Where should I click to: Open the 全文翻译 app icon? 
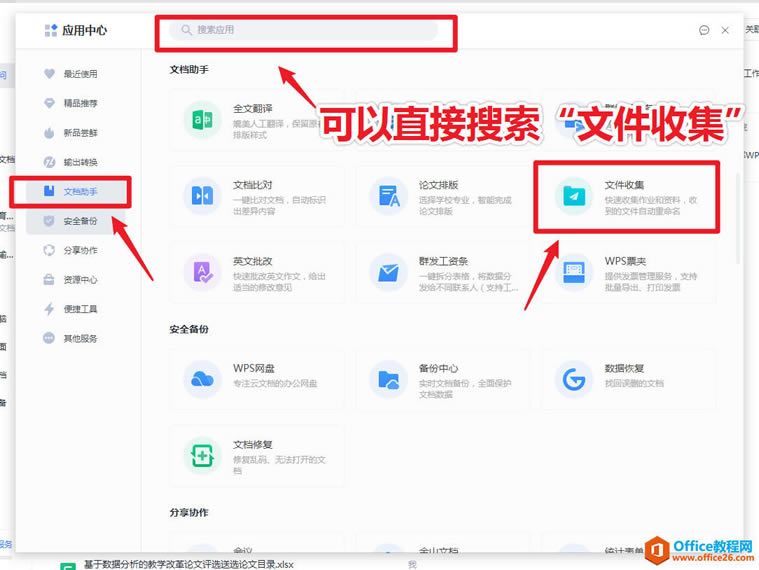202,120
